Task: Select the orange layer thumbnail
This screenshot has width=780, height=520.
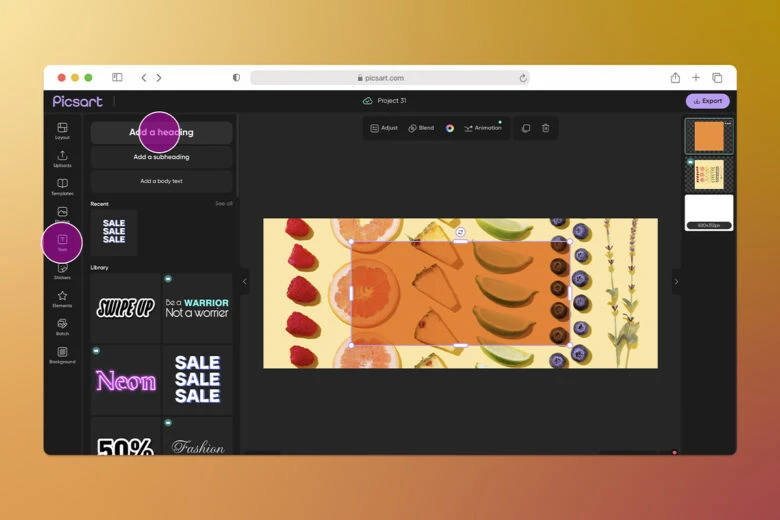Action: (708, 136)
